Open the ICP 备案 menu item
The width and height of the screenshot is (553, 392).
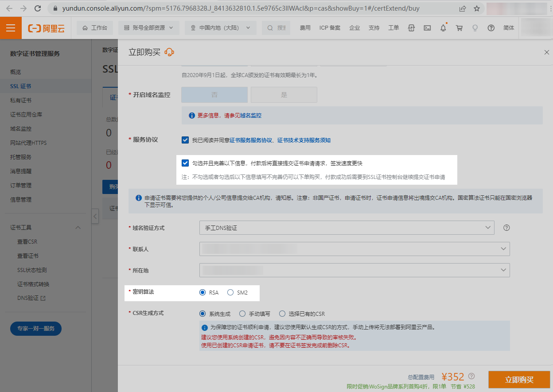click(x=330, y=27)
